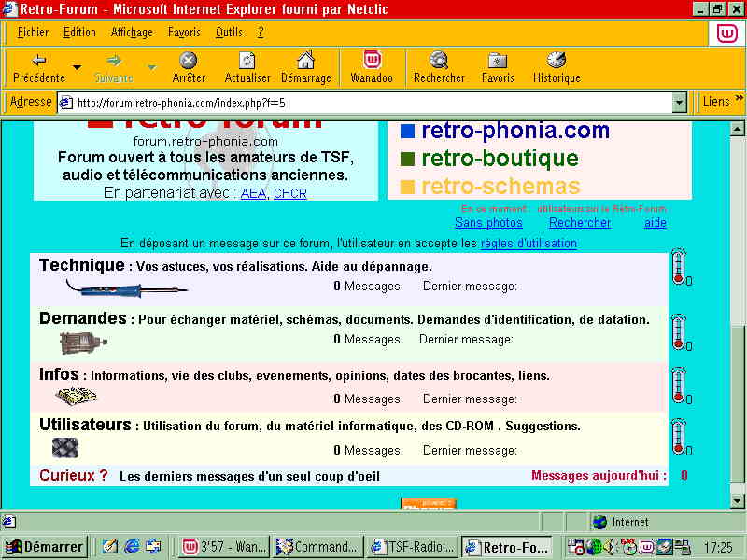Click the soldering iron icon under Technique
This screenshot has width=747, height=560.
coord(127,288)
